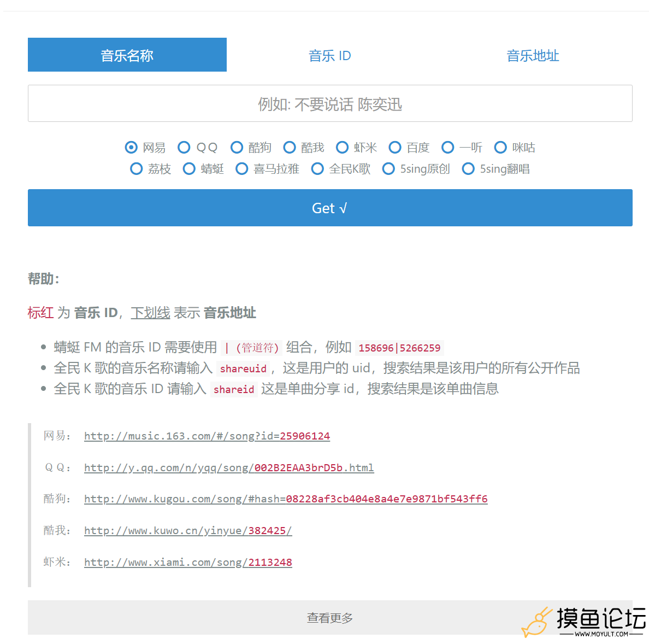Select the 网易 radio option

[x=131, y=148]
